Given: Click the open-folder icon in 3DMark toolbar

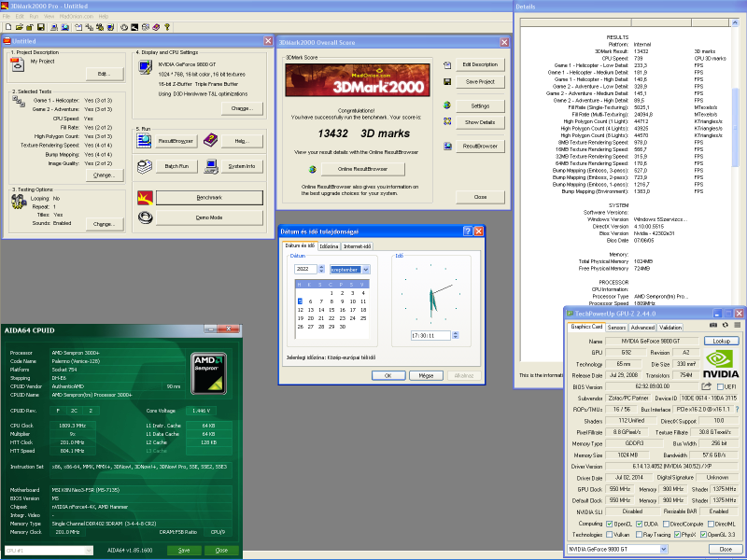Looking at the screenshot, I should 20,27.
